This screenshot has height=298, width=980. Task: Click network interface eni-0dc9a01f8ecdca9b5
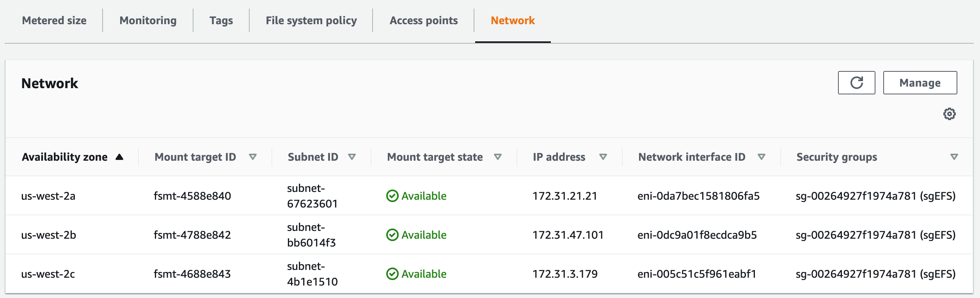697,235
